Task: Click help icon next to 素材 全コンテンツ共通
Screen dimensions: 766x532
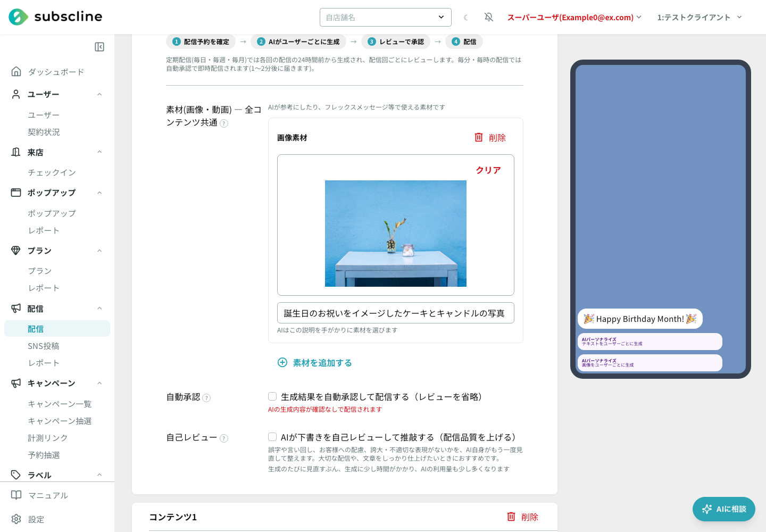Action: [x=224, y=123]
